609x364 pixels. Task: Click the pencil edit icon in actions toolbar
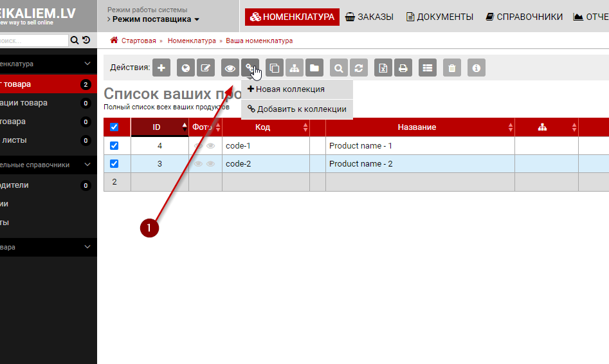(206, 68)
